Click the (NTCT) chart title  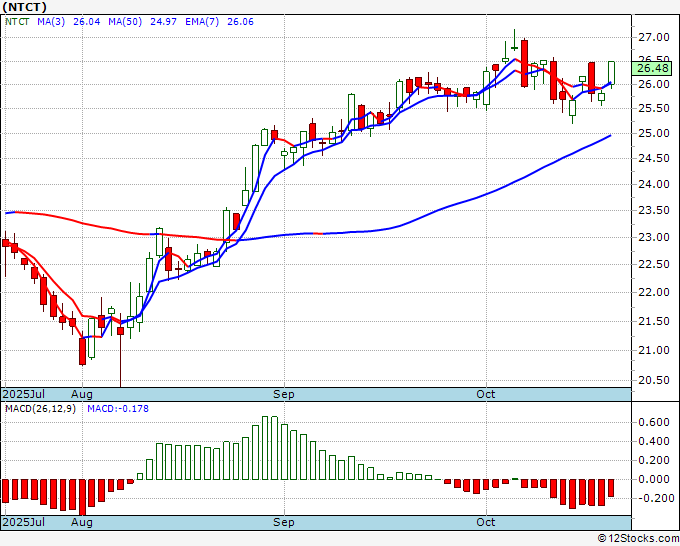(x=24, y=7)
